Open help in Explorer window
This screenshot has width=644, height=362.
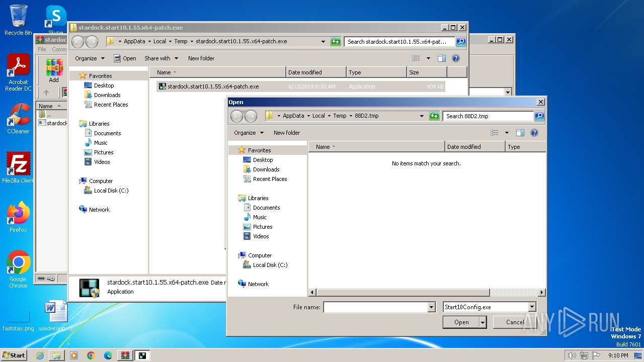point(456,58)
